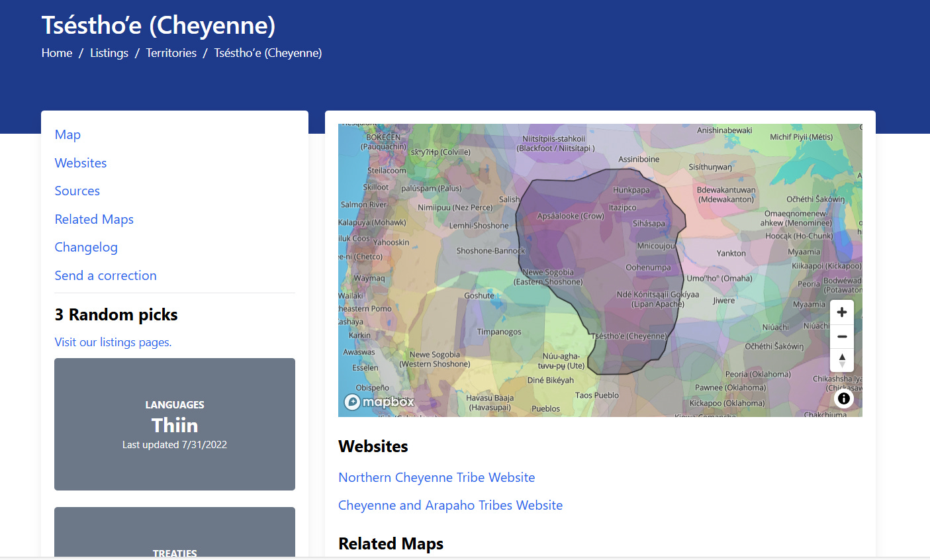The height and width of the screenshot is (560, 930).
Task: Jump to Related Maps in sidebar
Action: coord(94,219)
